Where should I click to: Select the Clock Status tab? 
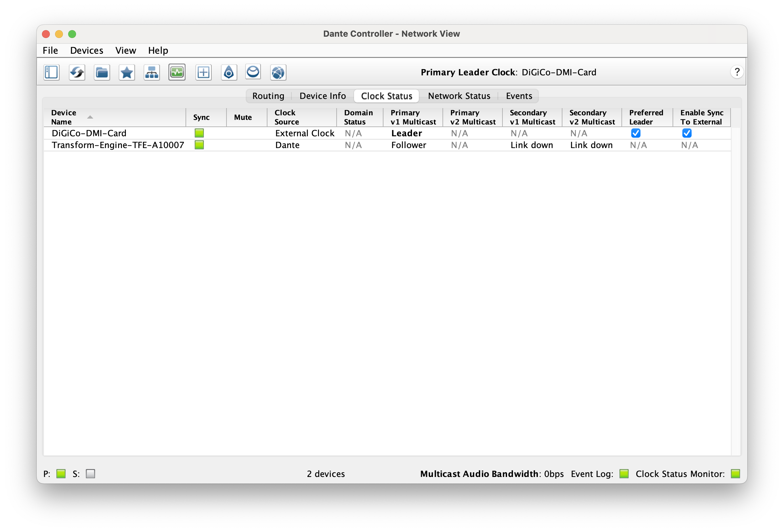[x=387, y=96]
